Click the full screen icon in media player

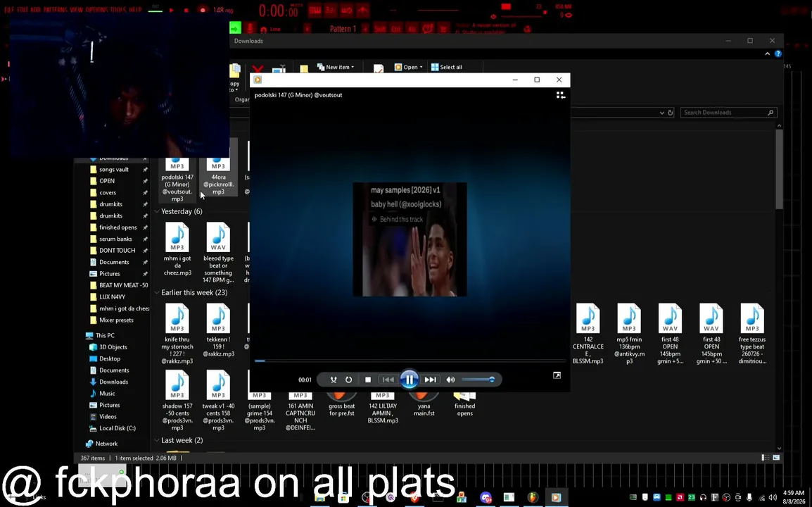pyautogui.click(x=557, y=375)
